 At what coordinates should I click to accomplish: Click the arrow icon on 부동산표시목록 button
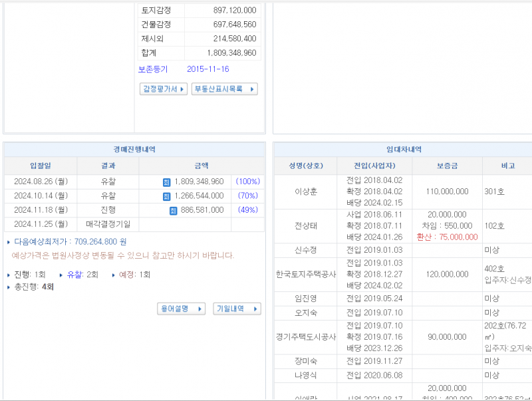tap(251, 88)
